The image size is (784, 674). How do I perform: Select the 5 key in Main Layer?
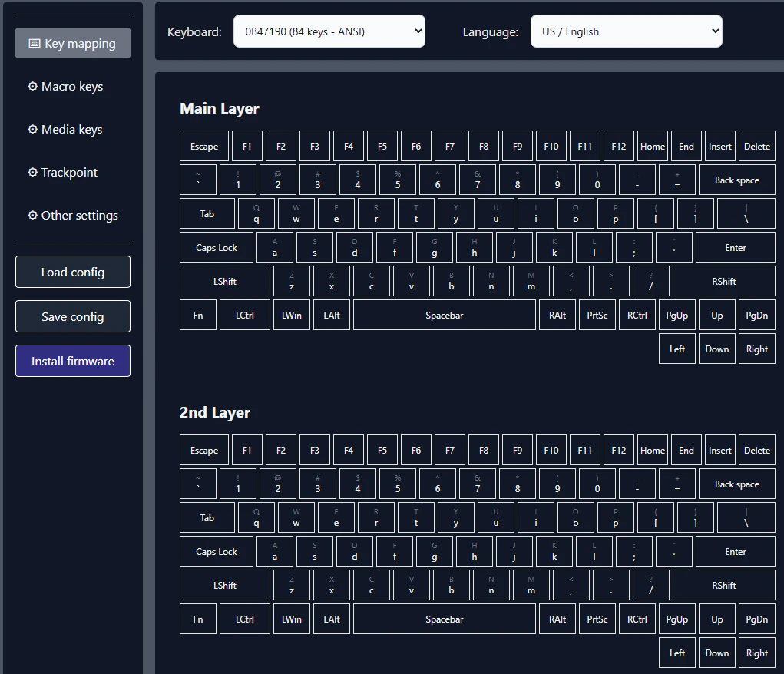[398, 180]
